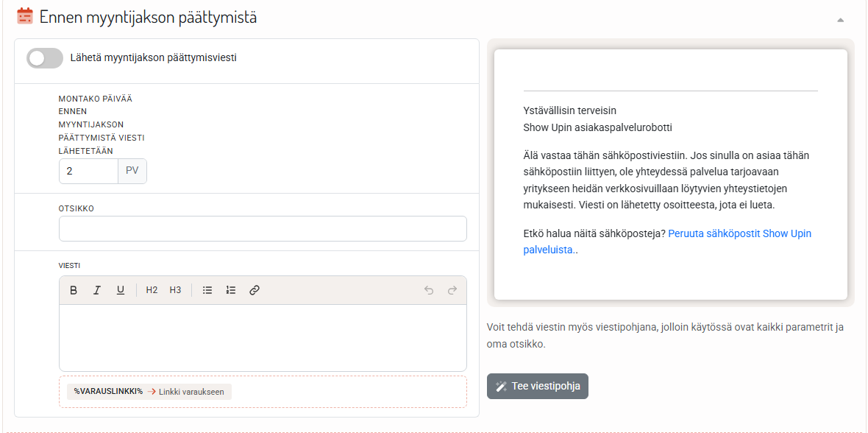Undo last edit in message editor
Image resolution: width=868 pixels, height=433 pixels.
(x=428, y=290)
